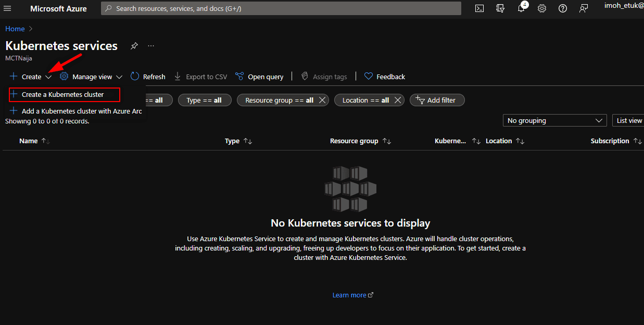Open the notifications bell
Image resolution: width=644 pixels, height=325 pixels.
tap(521, 8)
